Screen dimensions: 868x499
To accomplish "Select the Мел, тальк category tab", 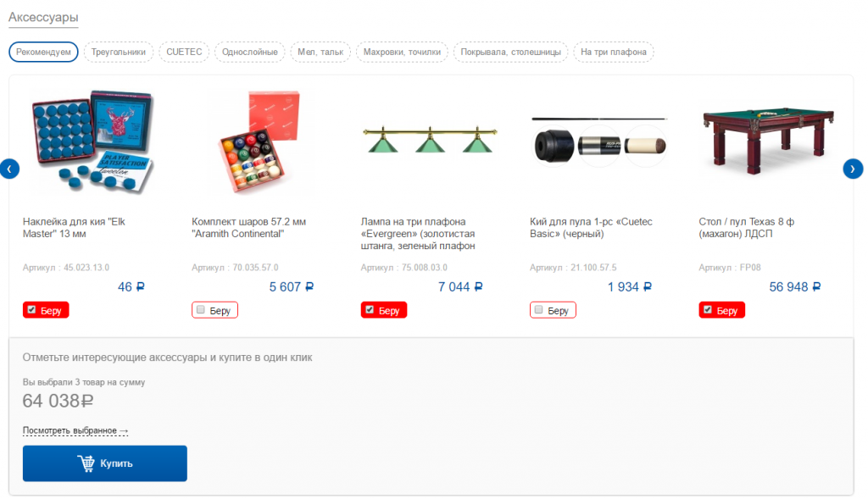I will coord(320,52).
